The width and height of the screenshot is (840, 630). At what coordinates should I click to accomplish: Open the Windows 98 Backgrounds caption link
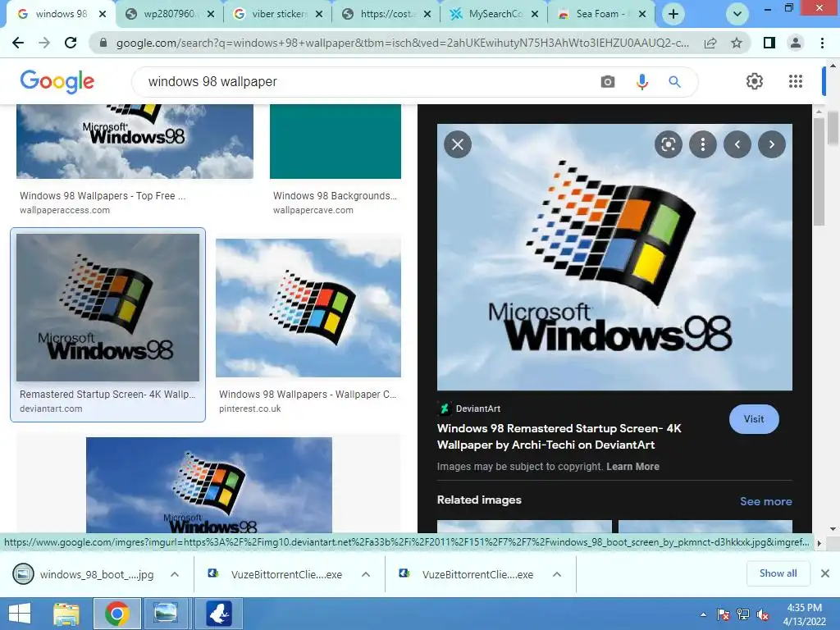pyautogui.click(x=335, y=196)
